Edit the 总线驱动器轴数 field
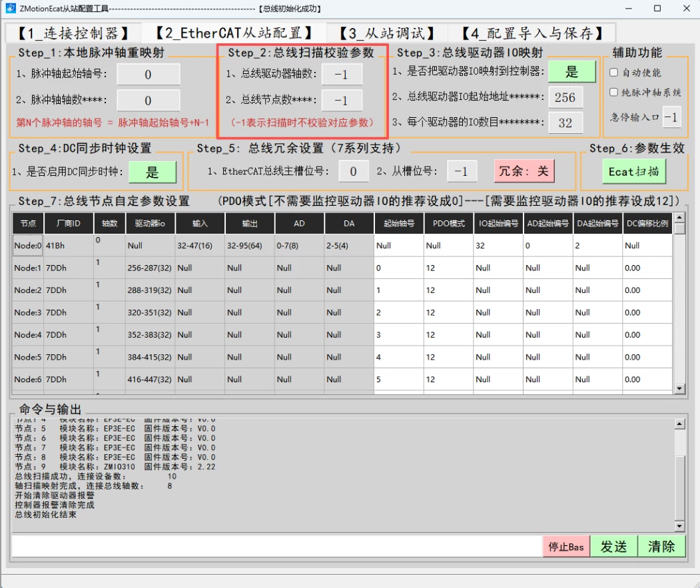Image resolution: width=700 pixels, height=588 pixels. [x=342, y=75]
